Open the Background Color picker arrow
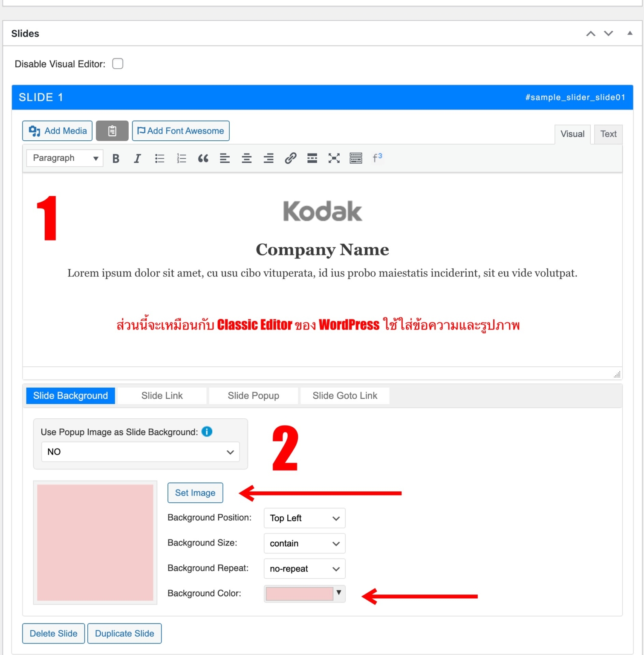This screenshot has width=644, height=655. (x=339, y=593)
